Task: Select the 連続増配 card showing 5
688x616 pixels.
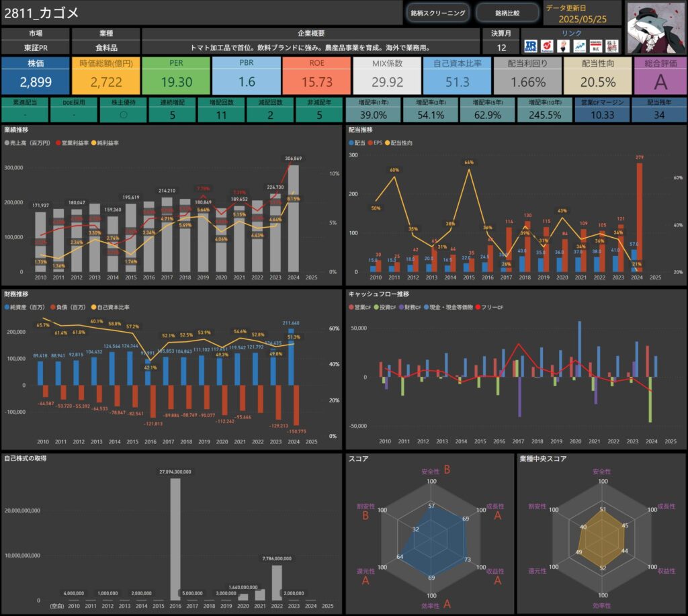Action: pos(173,109)
